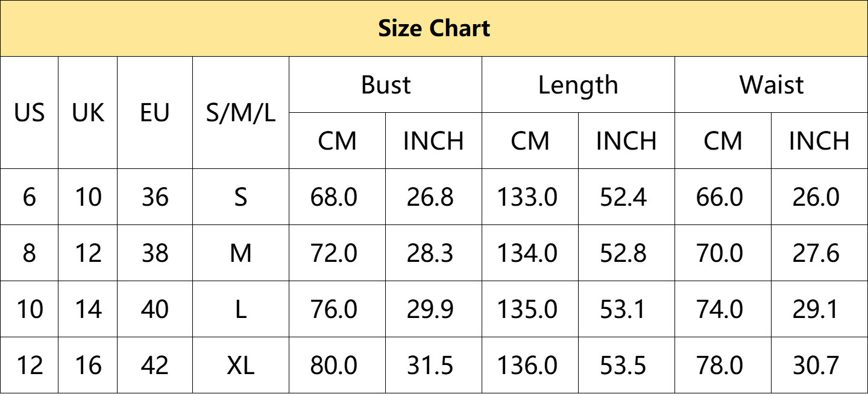Image resolution: width=868 pixels, height=394 pixels.
Task: Select UK size 14 cell
Action: [88, 309]
